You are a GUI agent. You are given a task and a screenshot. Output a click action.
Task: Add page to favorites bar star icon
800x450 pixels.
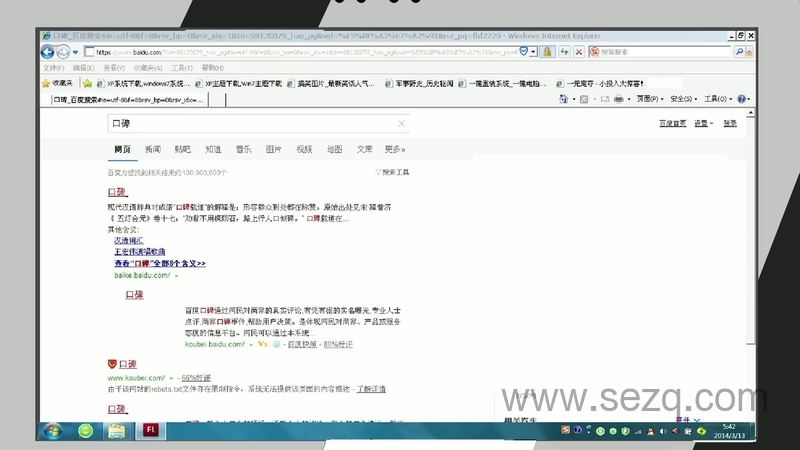point(87,83)
